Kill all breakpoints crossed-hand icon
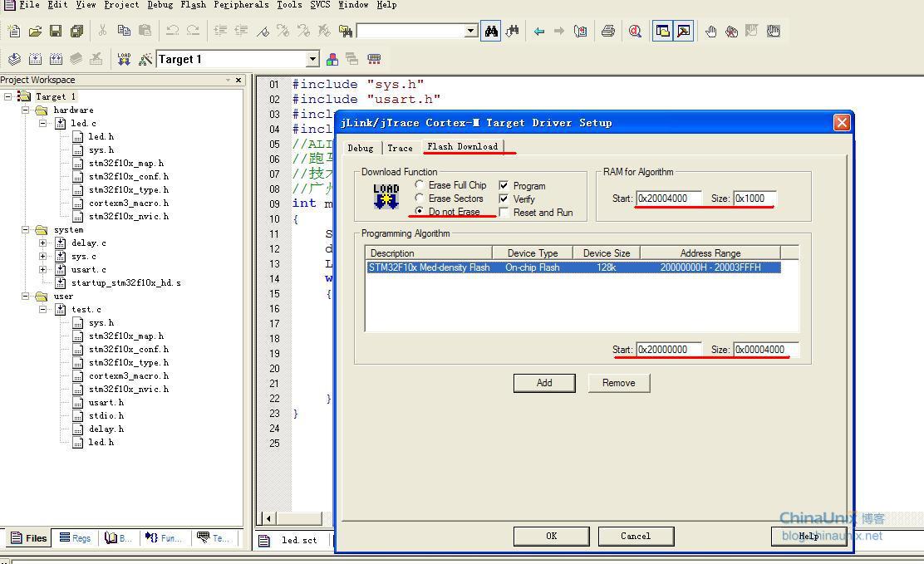Viewport: 924px width, 564px height. 731,31
